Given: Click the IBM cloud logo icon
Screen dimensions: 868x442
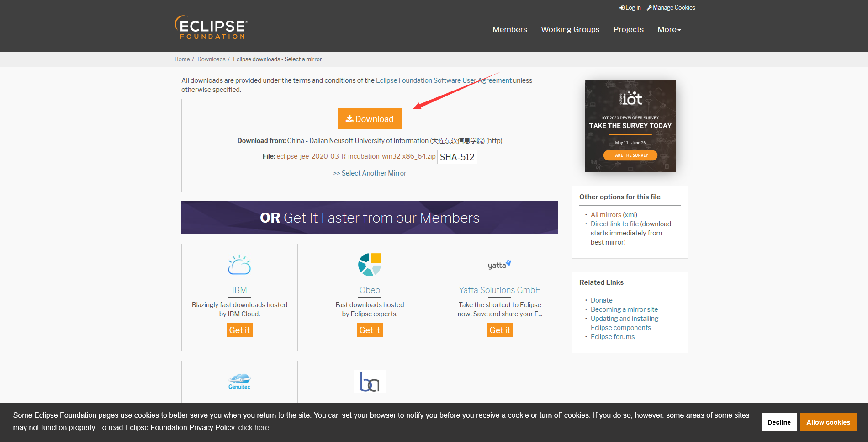Looking at the screenshot, I should pyautogui.click(x=239, y=265).
